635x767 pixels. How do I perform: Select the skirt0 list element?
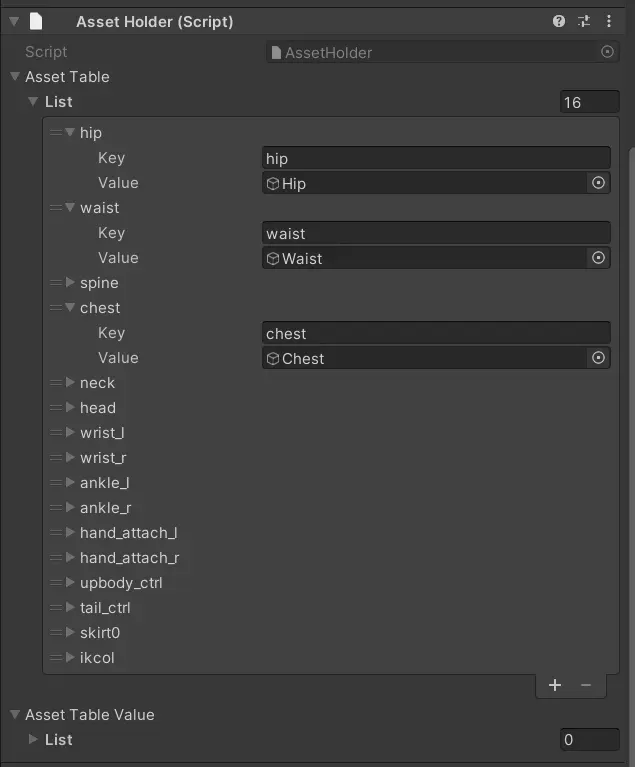(100, 633)
